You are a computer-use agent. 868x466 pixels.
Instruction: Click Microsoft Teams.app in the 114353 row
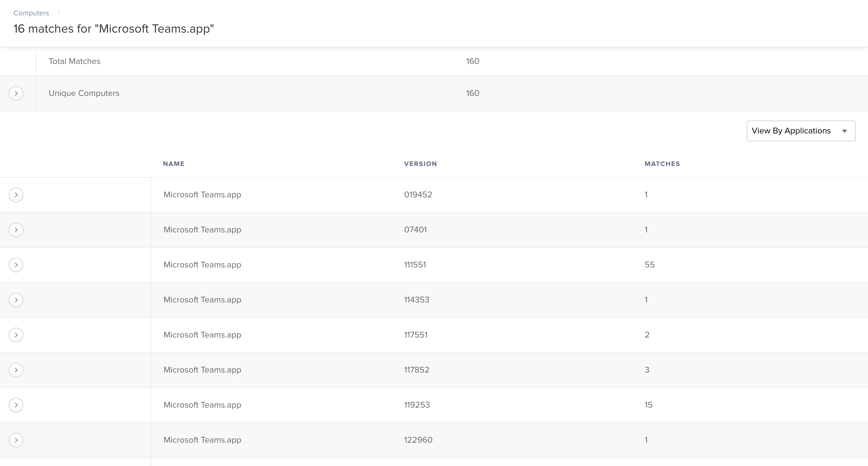(202, 300)
